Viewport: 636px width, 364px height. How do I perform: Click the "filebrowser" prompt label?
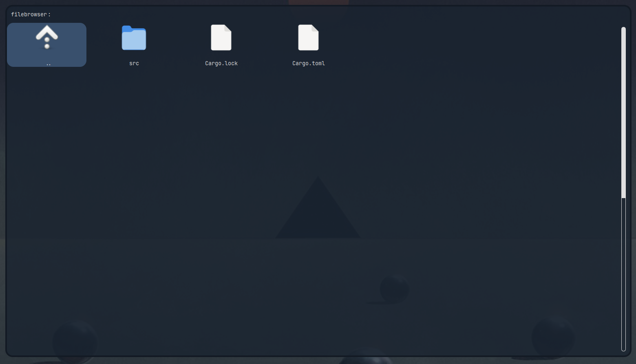coord(29,14)
